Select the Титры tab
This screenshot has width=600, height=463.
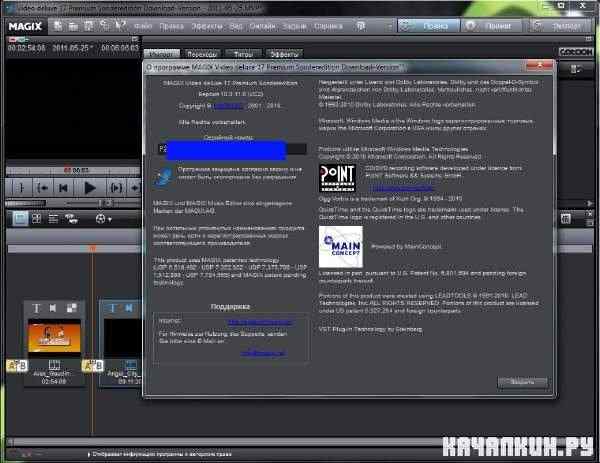243,54
